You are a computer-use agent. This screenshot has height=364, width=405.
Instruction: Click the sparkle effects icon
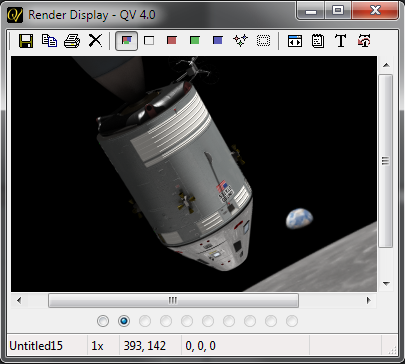click(x=240, y=41)
